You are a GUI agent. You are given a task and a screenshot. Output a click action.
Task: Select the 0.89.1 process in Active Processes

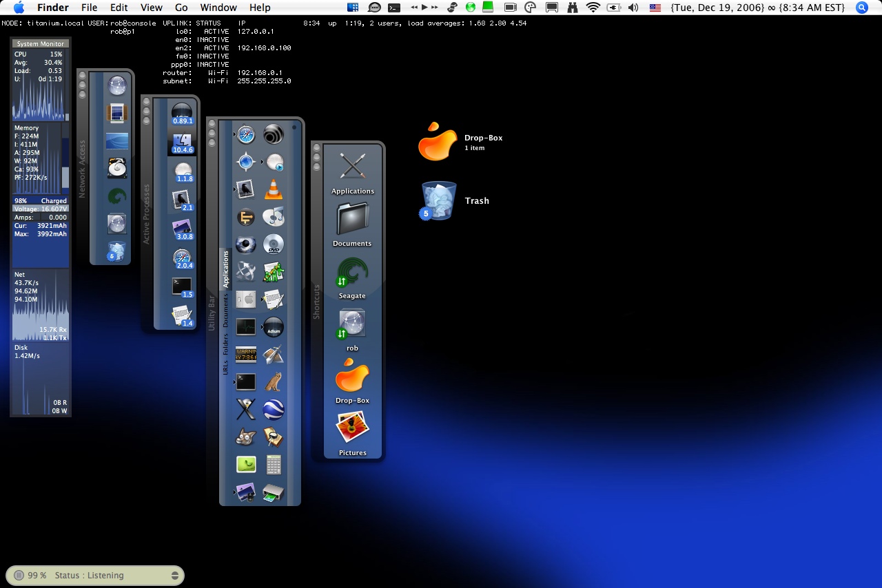(182, 113)
